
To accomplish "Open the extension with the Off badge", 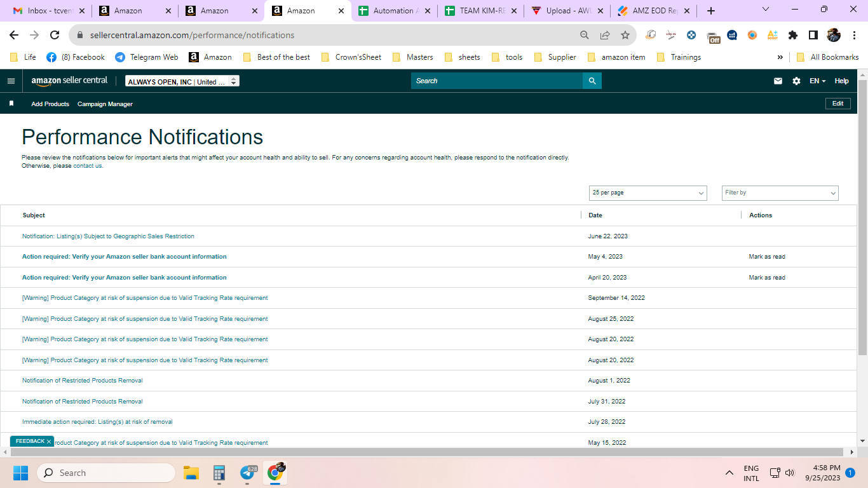I will coord(713,36).
